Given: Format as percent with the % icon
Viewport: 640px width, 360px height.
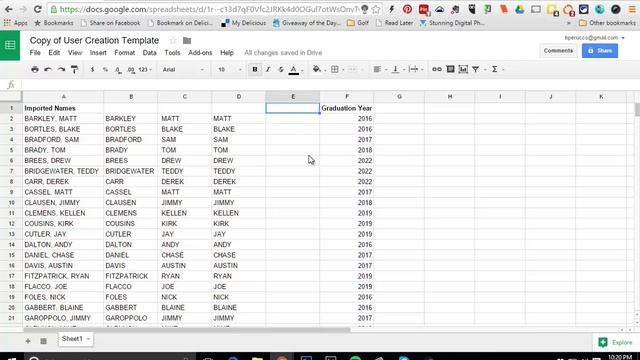Looking at the screenshot, I should click(105, 70).
